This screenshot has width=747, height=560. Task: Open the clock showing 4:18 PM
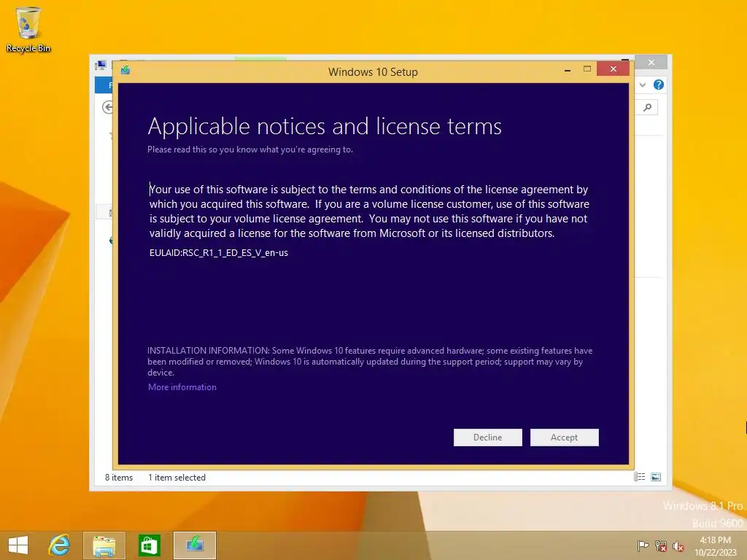click(715, 546)
